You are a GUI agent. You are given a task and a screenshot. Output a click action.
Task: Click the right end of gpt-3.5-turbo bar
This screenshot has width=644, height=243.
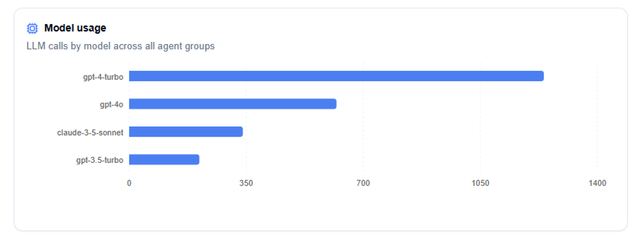[197, 160]
